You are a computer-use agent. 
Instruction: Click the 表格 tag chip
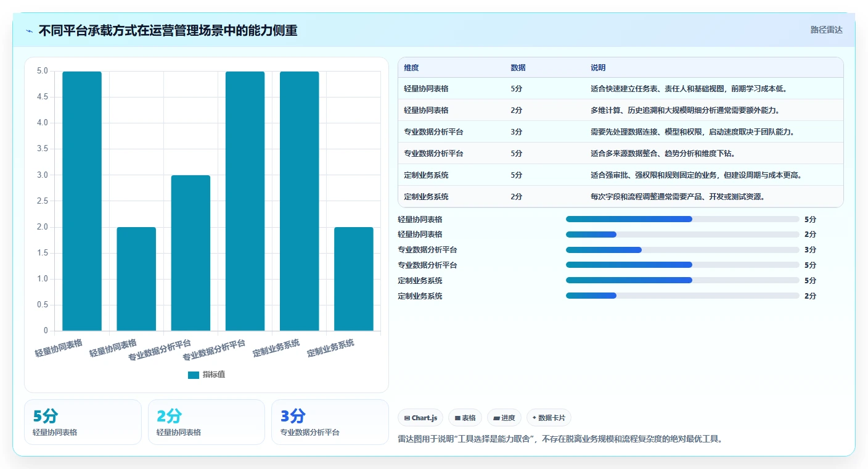[x=465, y=418]
